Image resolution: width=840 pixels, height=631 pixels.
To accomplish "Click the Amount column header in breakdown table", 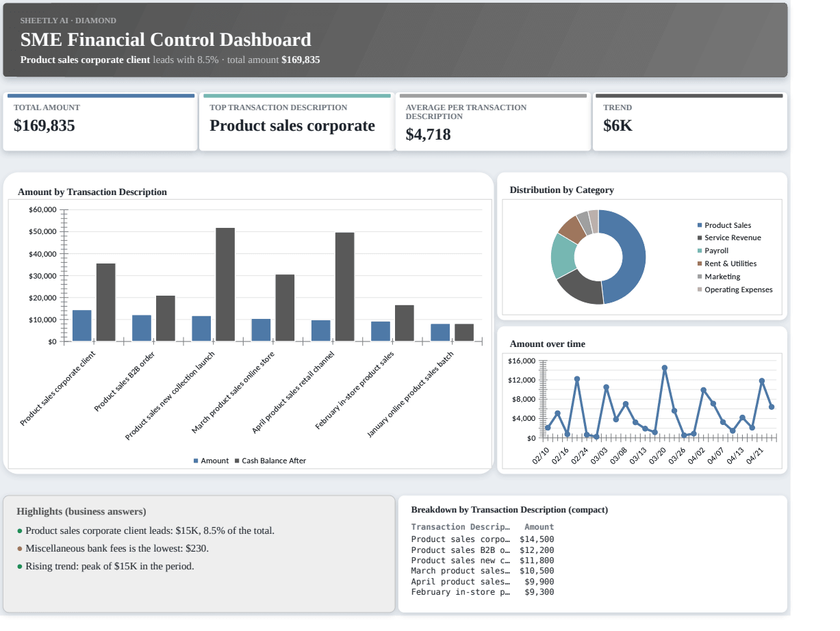I will [x=539, y=527].
